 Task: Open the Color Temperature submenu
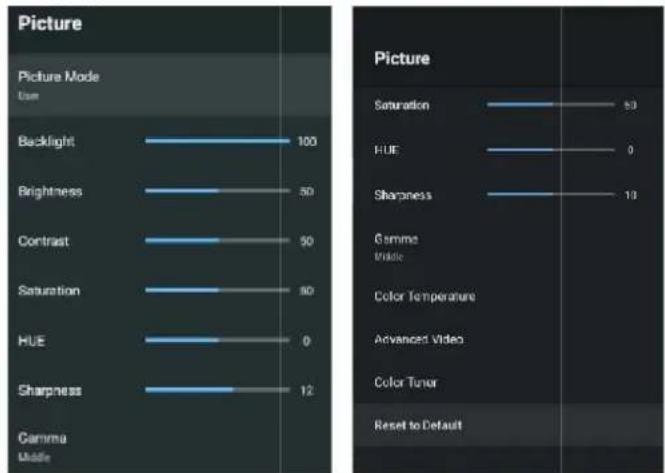(x=508, y=296)
